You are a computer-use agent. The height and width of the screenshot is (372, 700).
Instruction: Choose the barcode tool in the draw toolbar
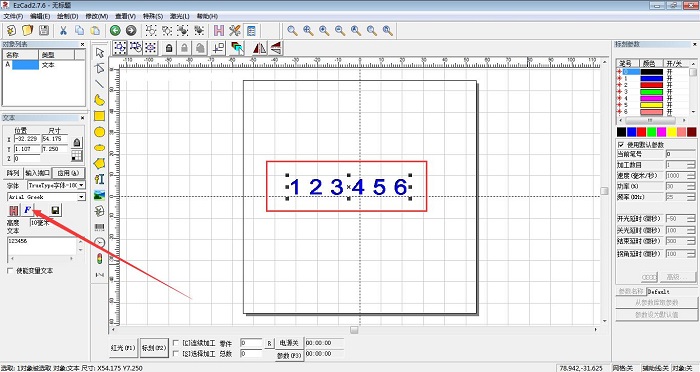99,227
